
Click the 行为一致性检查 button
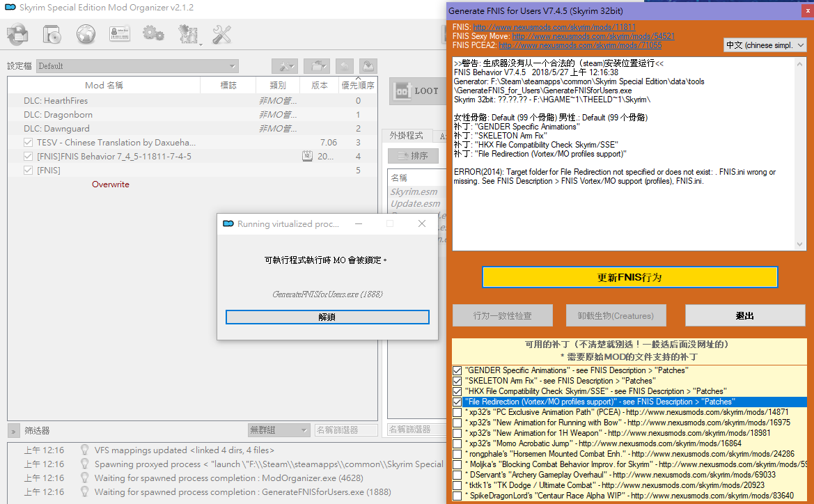(503, 315)
